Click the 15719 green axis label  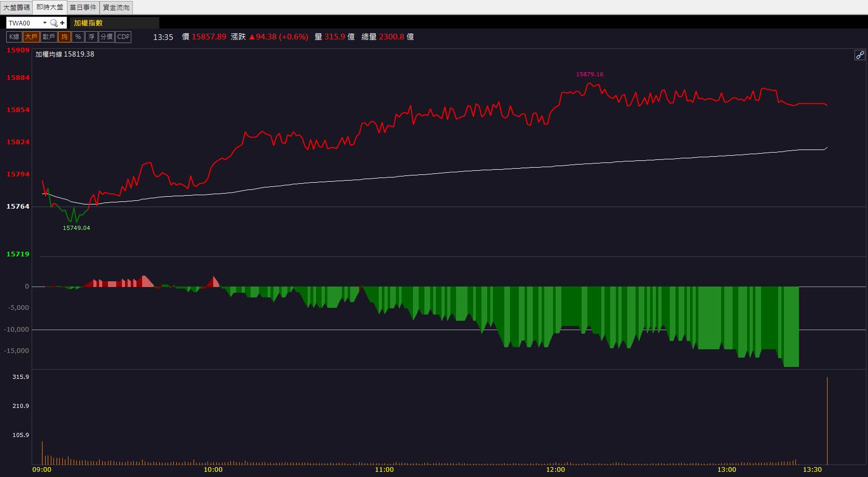coord(18,254)
